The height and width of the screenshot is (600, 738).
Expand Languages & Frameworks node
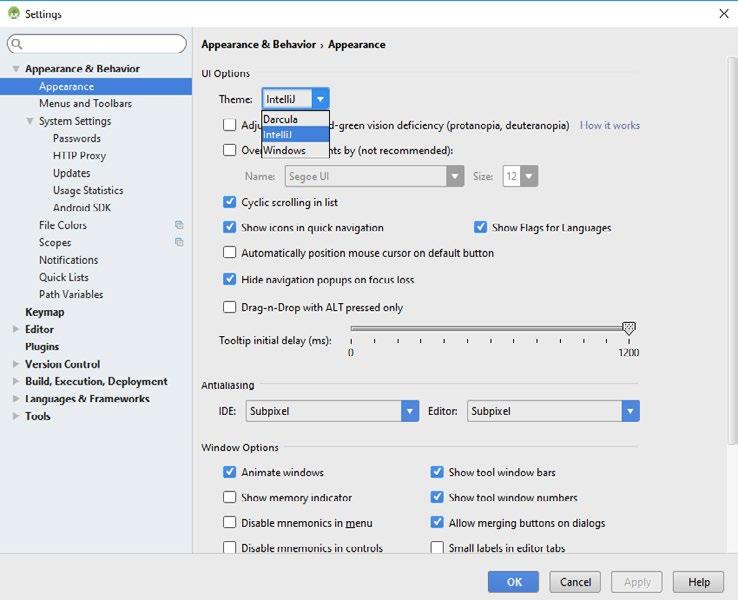[16, 399]
